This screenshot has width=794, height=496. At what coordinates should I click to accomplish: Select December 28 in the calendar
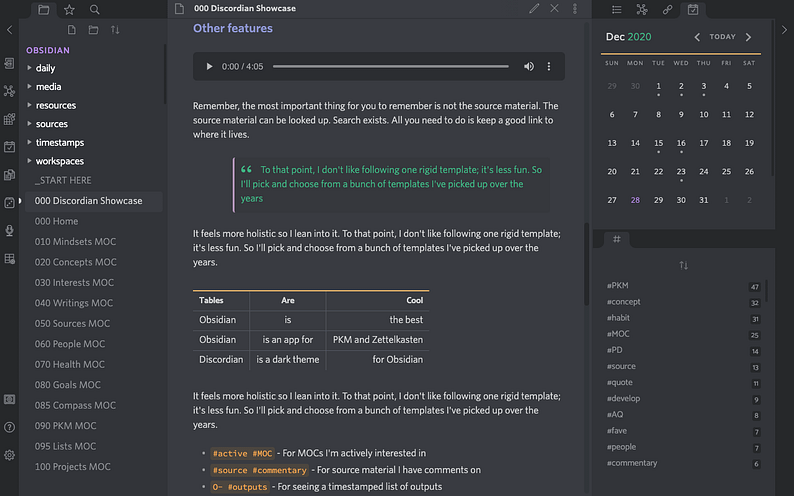pyautogui.click(x=635, y=200)
